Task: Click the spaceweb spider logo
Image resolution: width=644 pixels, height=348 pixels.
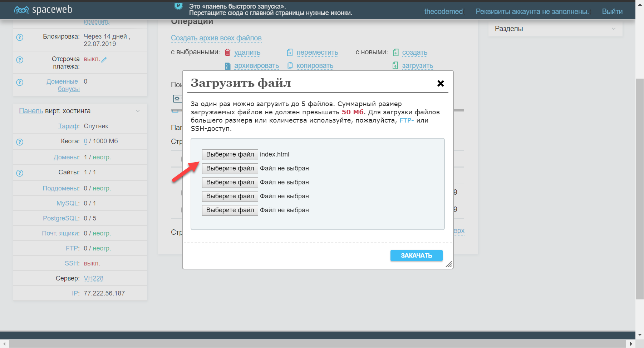Action: click(x=22, y=10)
